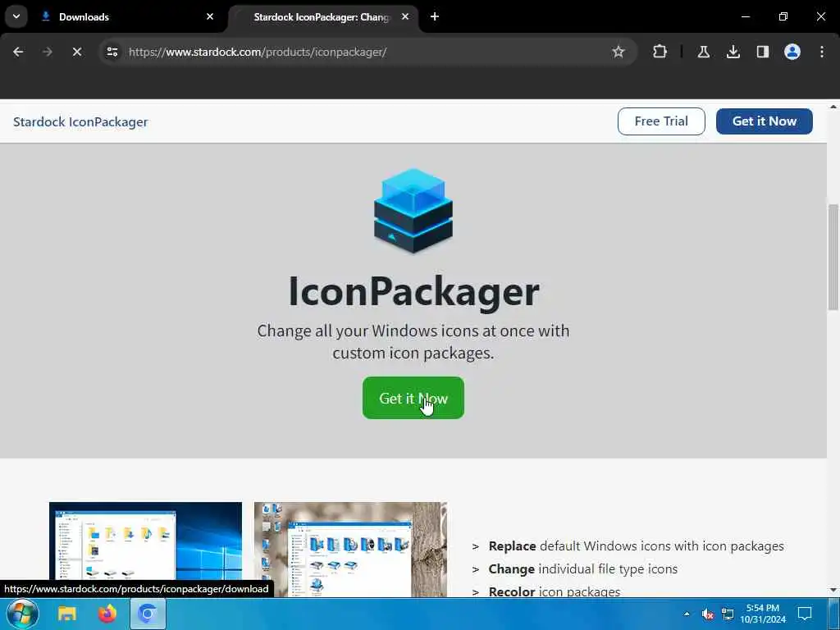
Task: Select the Stardock IconPackager tab
Action: [322, 16]
